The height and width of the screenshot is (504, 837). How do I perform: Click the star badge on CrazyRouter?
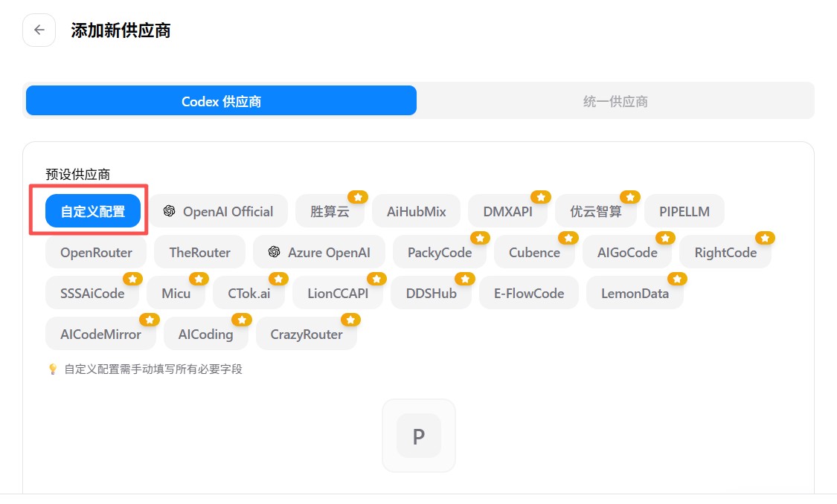click(350, 320)
